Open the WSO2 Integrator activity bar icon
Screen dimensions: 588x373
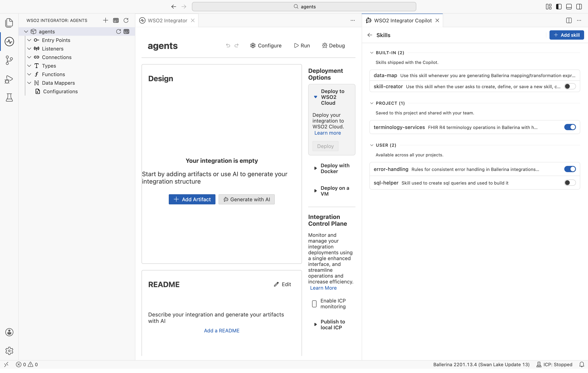(9, 41)
